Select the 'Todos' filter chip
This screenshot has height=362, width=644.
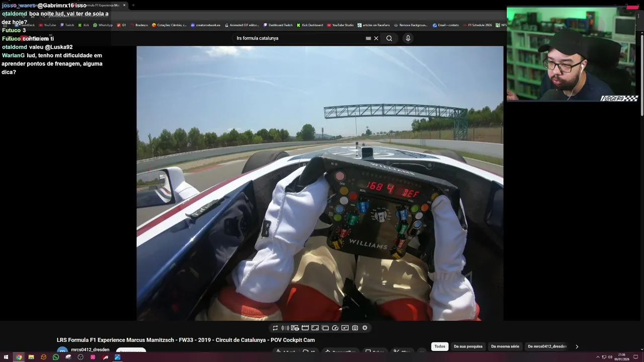440,346
